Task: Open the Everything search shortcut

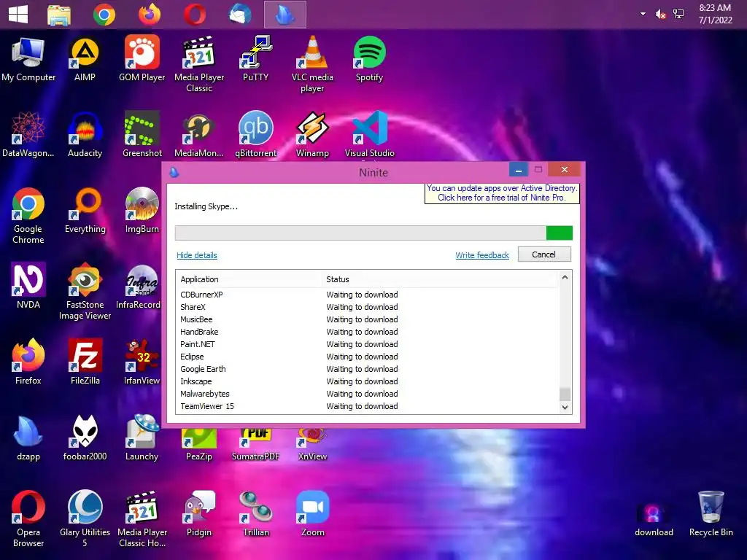Action: [x=85, y=211]
